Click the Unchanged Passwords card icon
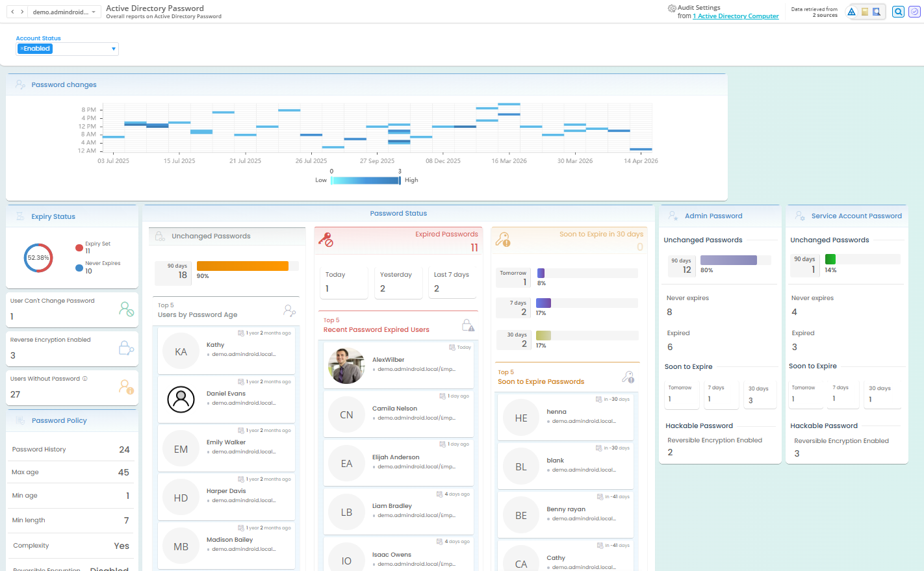Image resolution: width=924 pixels, height=571 pixels. 160,236
